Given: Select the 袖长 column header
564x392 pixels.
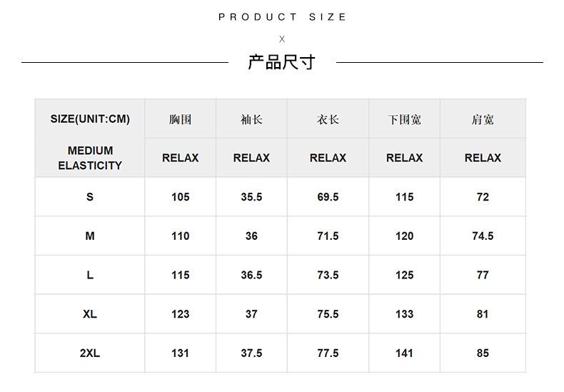Looking at the screenshot, I should 251,119.
